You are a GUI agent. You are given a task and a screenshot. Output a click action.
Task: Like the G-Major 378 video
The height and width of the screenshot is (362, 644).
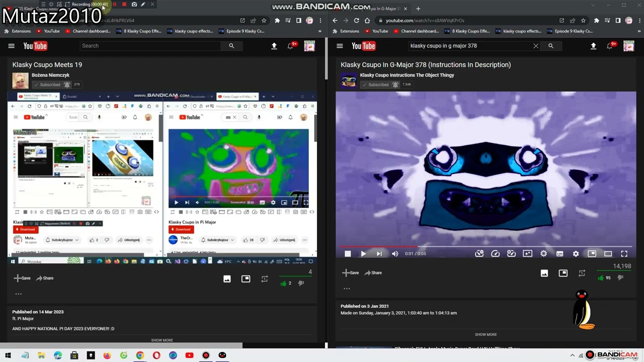601,278
